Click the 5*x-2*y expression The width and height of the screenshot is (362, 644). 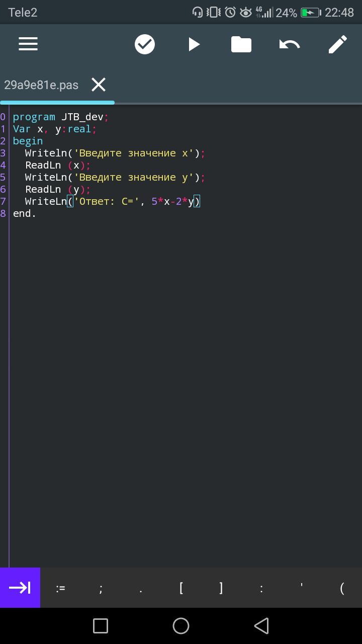point(172,201)
